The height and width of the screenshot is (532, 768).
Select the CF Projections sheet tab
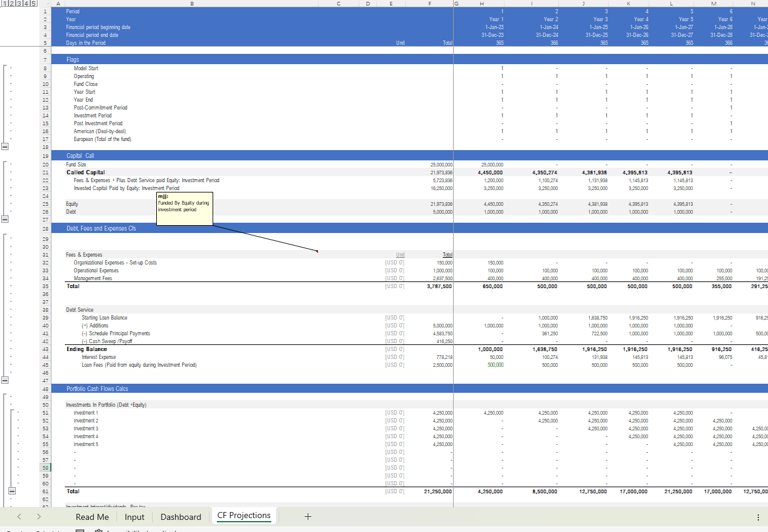coord(243,516)
